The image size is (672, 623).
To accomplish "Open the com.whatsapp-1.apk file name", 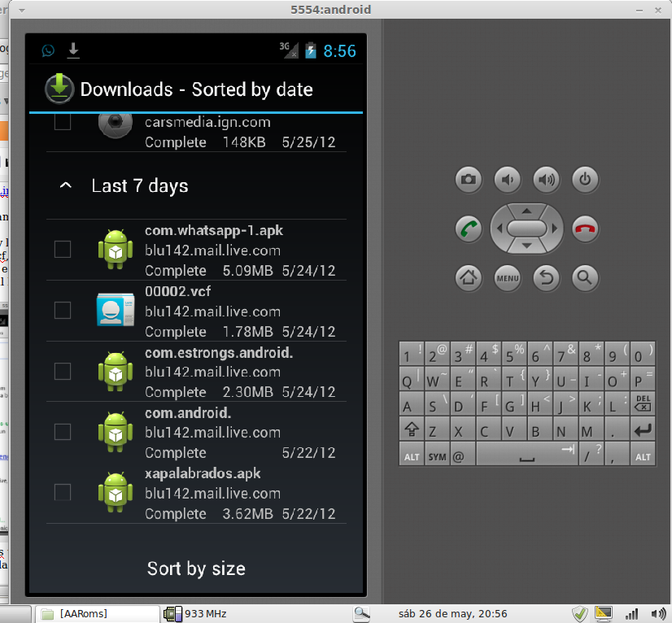I will pos(214,230).
